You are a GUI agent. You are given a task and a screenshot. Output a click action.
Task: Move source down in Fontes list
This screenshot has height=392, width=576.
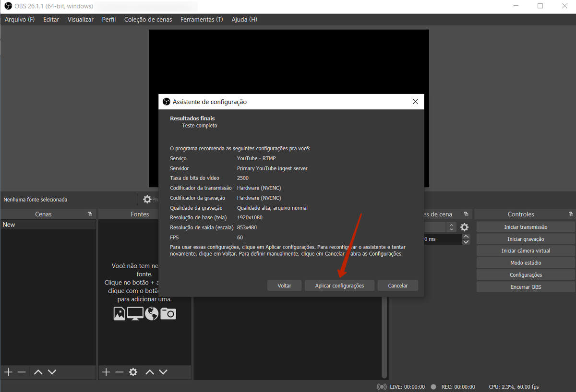point(163,372)
